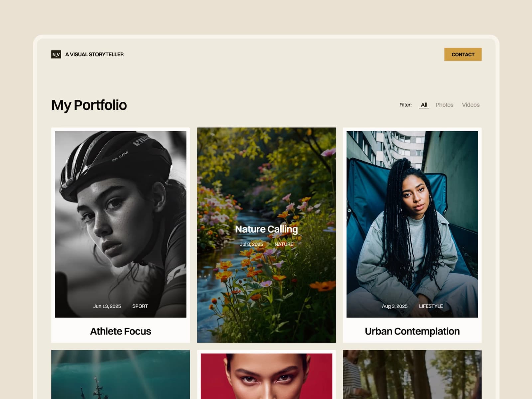532x399 pixels.
Task: Open the Urban Contemplation project
Action: coord(412,331)
